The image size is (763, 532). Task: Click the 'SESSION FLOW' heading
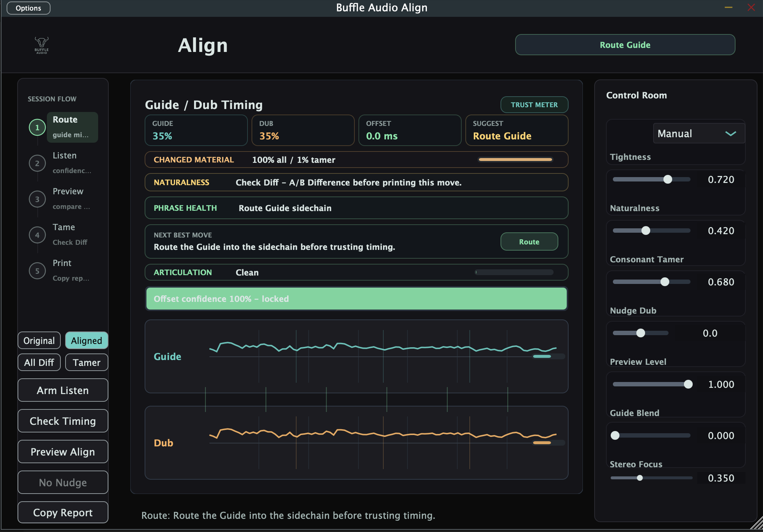tap(52, 99)
